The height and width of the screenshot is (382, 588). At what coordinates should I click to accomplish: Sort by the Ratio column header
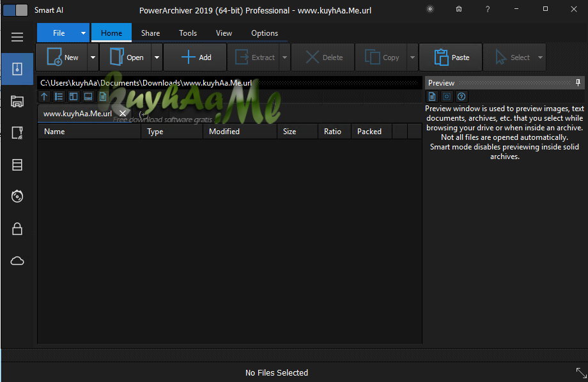click(x=334, y=132)
